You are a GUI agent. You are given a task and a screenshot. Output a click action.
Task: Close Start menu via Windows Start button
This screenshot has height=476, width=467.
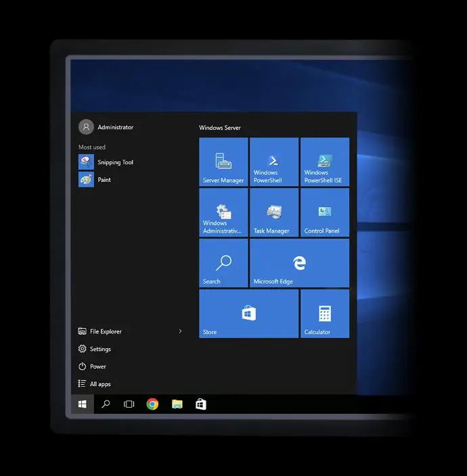point(83,404)
